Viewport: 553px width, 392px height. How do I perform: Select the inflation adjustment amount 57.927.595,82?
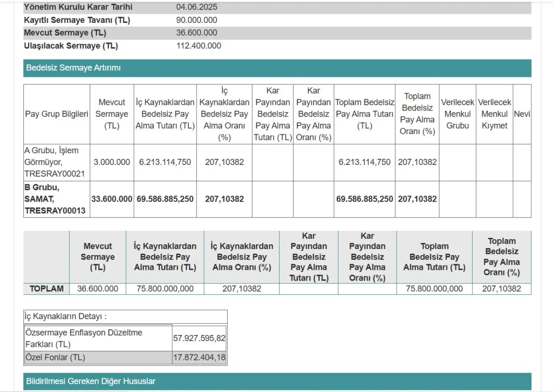point(199,338)
